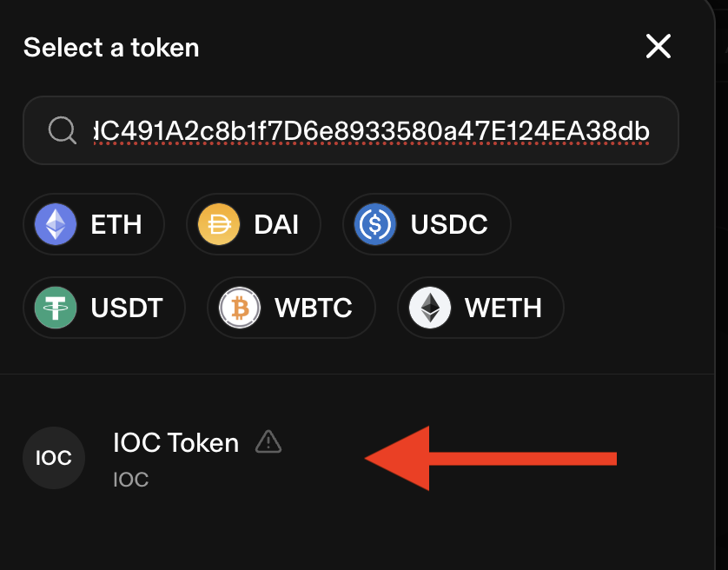Image resolution: width=728 pixels, height=570 pixels.
Task: Pick the DAI quick-select label
Action: point(276,225)
